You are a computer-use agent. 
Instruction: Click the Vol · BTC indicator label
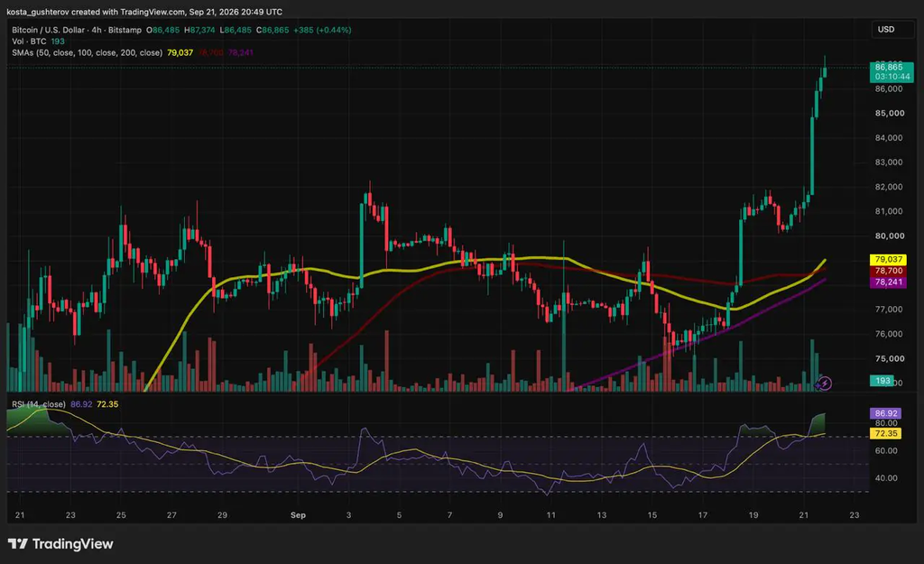click(30, 42)
